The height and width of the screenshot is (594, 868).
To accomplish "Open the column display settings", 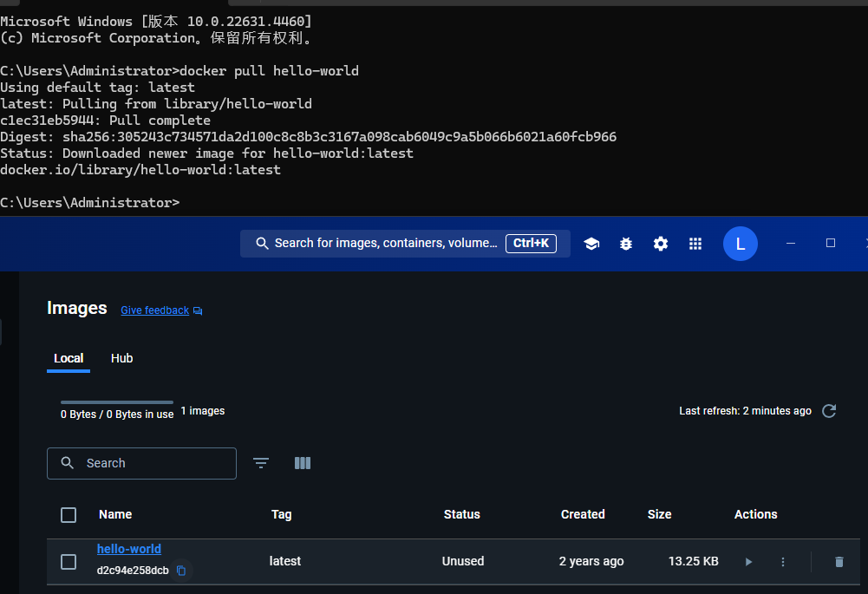I will coord(303,463).
